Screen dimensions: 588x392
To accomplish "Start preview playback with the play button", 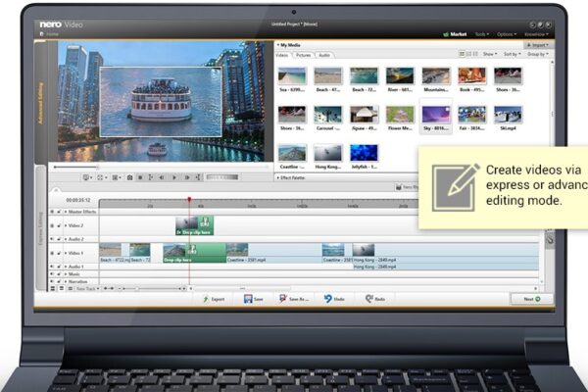I will point(174,177).
